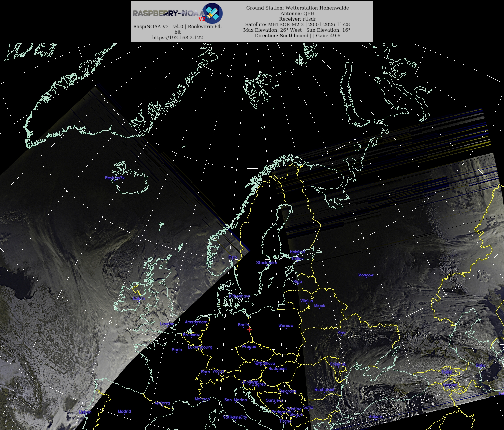Click the Dublin city label

click(x=139, y=299)
